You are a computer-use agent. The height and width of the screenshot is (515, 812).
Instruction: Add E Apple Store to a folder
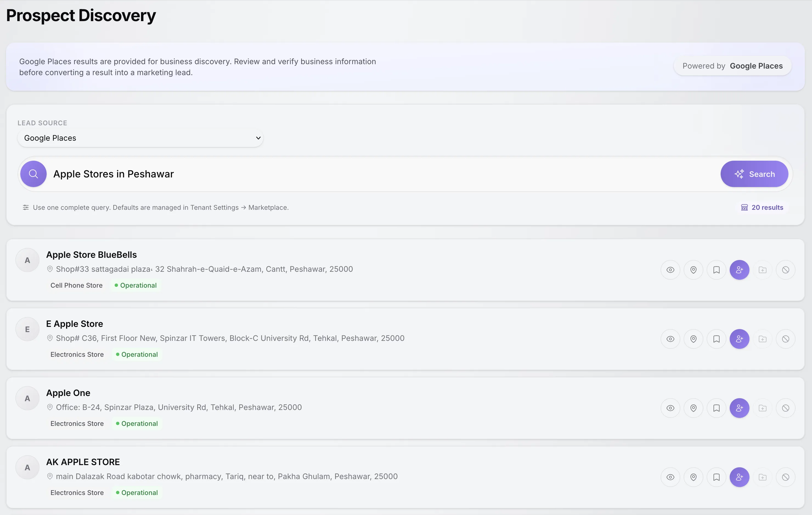[x=762, y=339]
